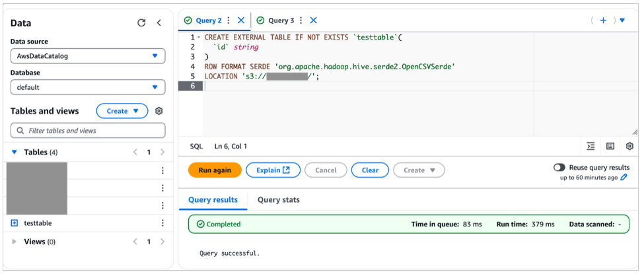The image size is (644, 274).
Task: Collapse the Tables section
Action: (x=15, y=153)
